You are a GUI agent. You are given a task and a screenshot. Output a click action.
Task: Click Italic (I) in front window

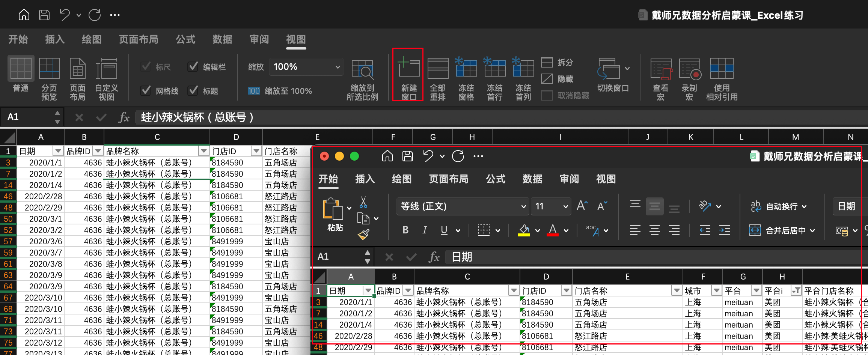[425, 230]
